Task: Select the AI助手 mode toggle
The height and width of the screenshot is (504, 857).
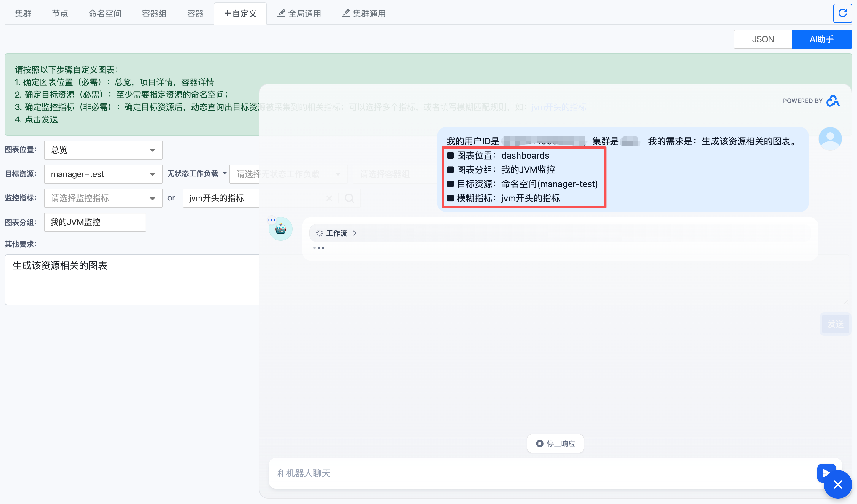Action: click(821, 39)
